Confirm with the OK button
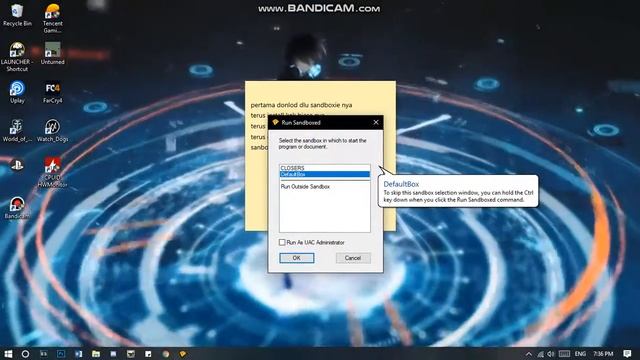This screenshot has width=640, height=360. pos(297,258)
